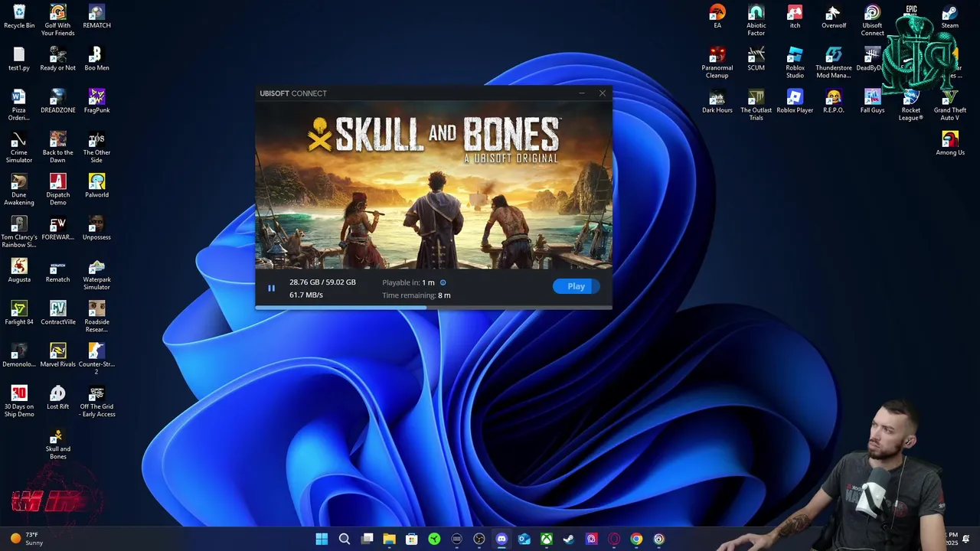Select the FragPunk desktop icon
980x551 pixels.
click(96, 101)
